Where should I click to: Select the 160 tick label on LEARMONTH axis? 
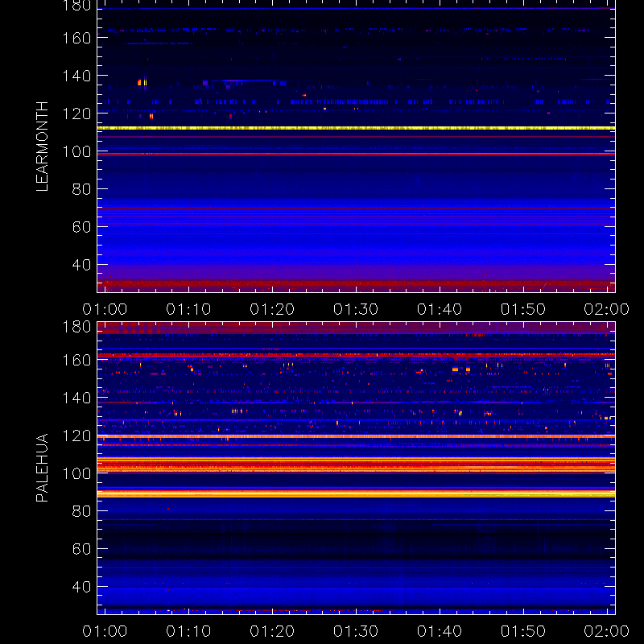76,38
